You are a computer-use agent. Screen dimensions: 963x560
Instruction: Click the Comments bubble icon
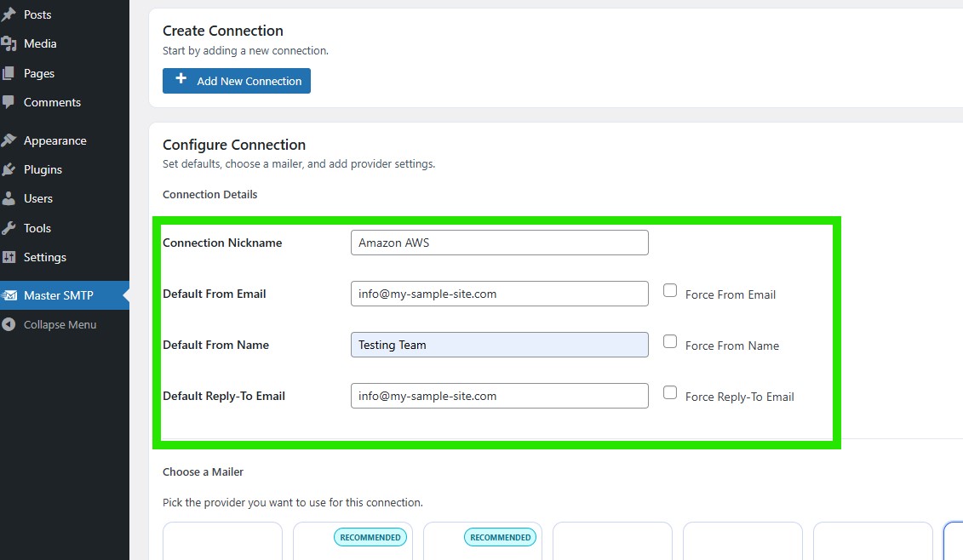(9, 102)
